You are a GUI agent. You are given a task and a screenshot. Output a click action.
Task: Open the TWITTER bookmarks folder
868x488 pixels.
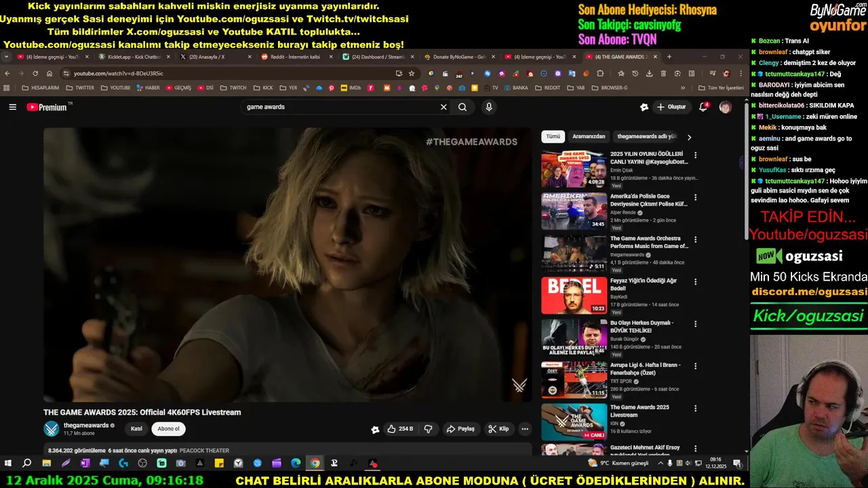point(79,87)
